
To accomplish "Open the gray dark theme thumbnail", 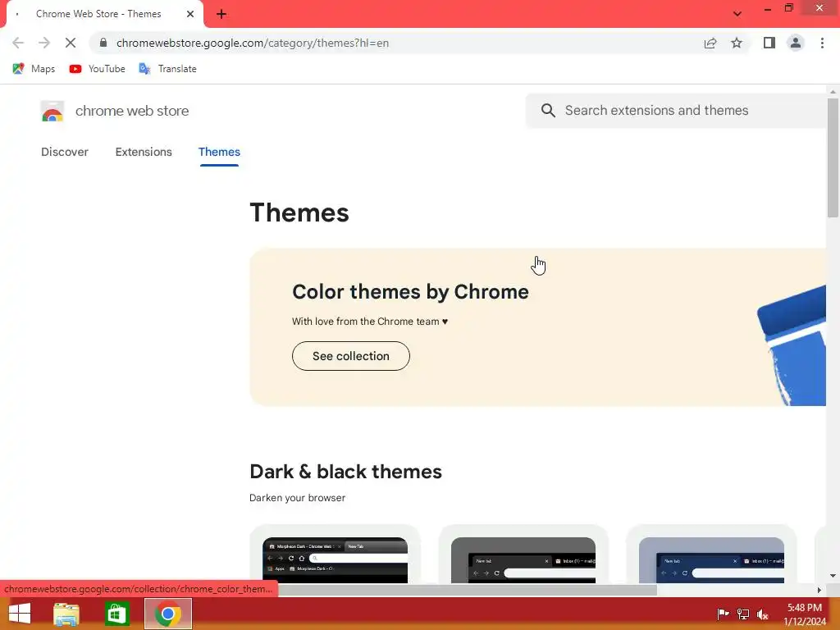I will click(x=523, y=559).
